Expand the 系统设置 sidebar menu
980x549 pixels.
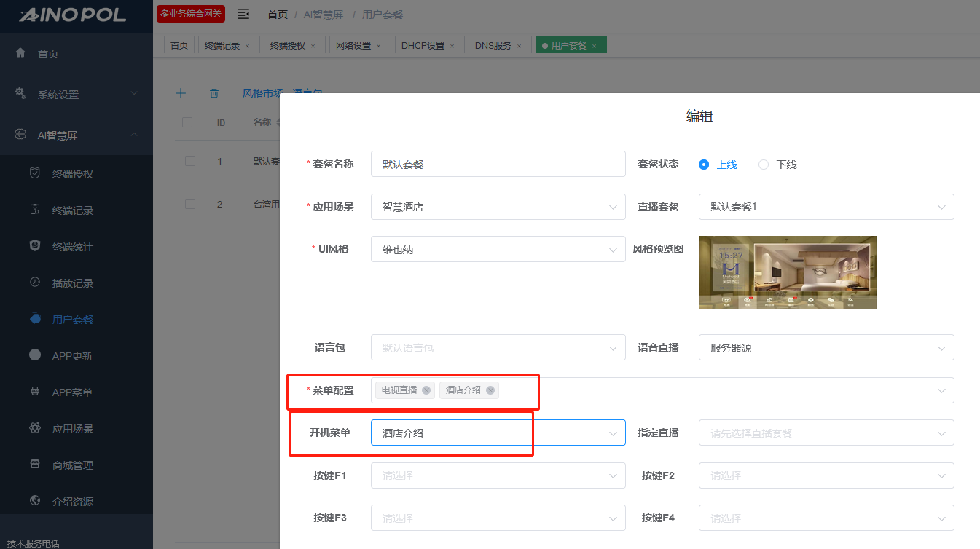coord(77,94)
